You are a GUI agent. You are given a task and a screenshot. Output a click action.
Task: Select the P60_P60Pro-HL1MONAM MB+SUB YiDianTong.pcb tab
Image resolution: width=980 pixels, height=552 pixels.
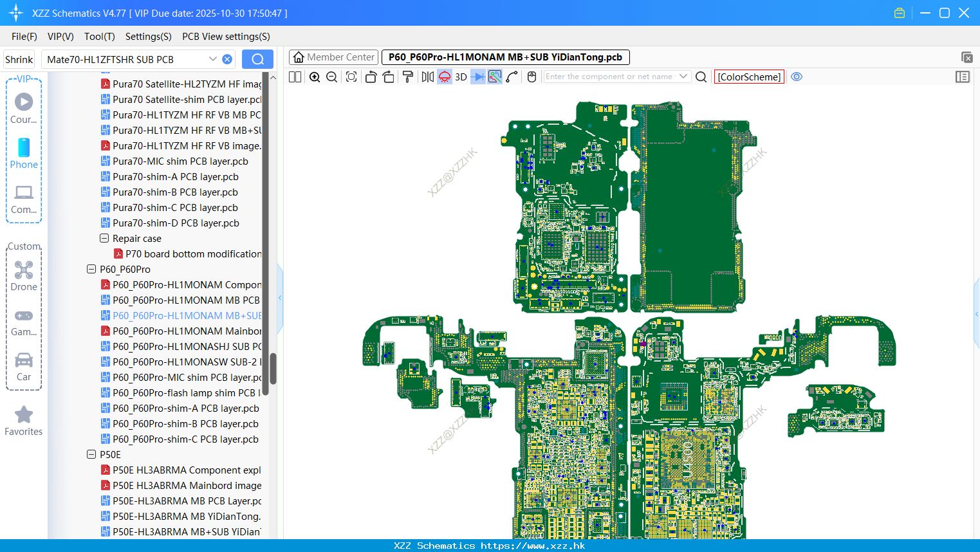(506, 57)
